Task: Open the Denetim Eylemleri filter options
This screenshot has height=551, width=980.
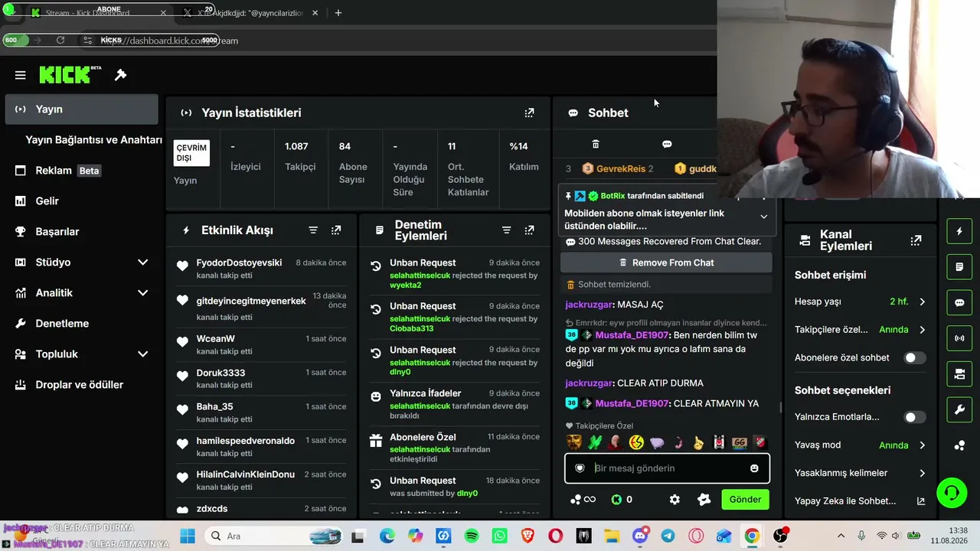Action: tap(506, 230)
